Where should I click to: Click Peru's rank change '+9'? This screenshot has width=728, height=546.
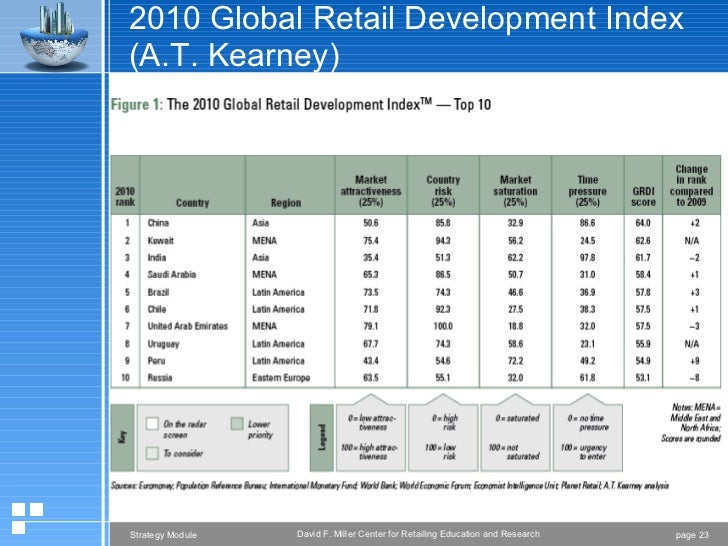coord(694,361)
